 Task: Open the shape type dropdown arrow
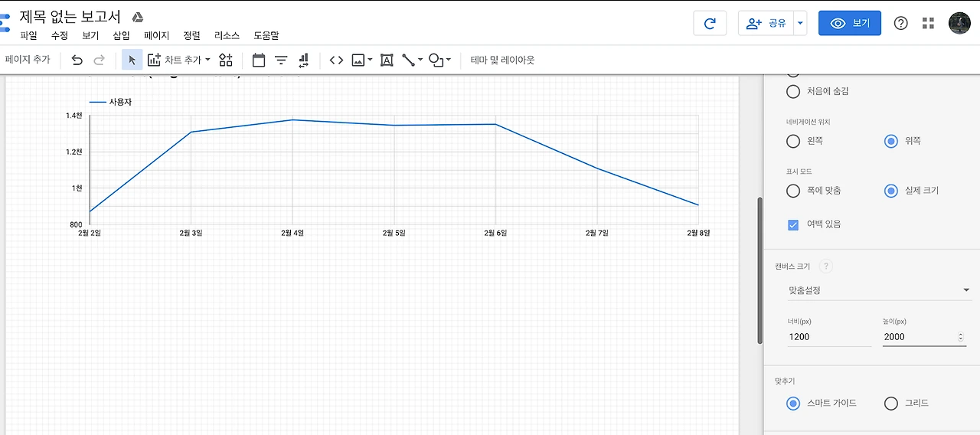click(449, 60)
